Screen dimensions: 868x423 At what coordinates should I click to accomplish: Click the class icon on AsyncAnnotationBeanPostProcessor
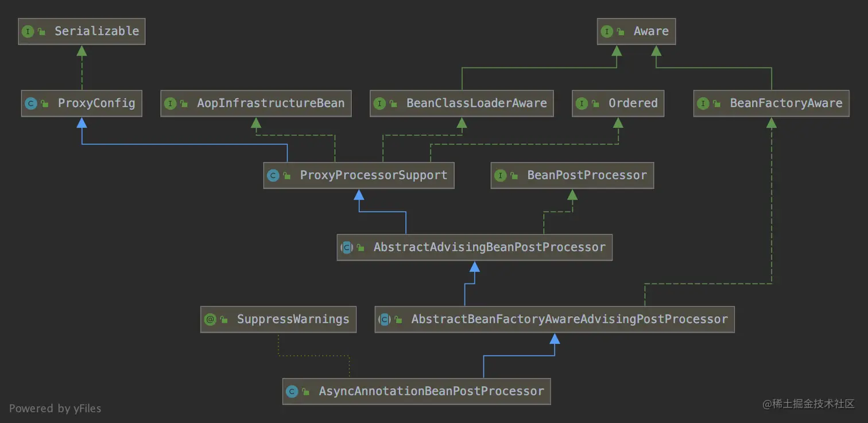[x=293, y=391]
